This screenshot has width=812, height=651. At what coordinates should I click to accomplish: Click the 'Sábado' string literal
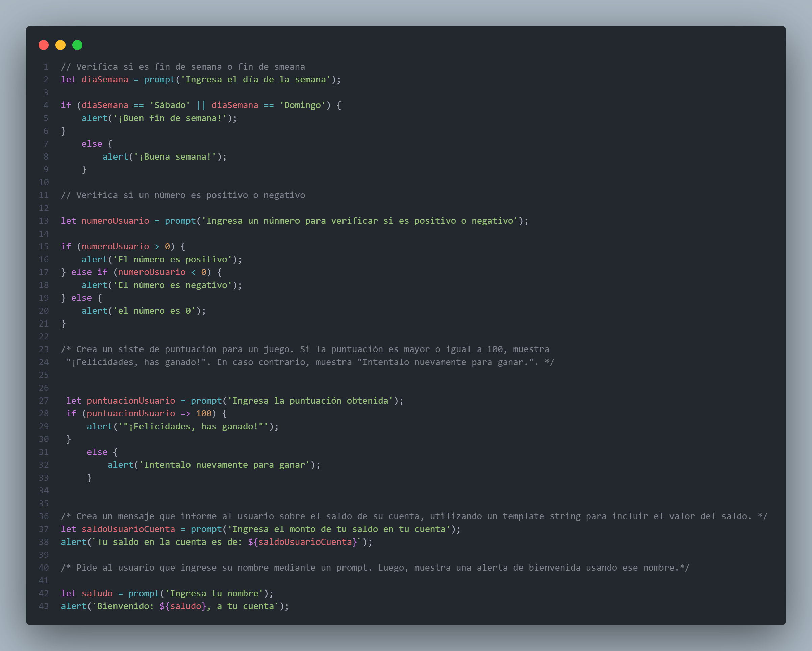click(170, 105)
